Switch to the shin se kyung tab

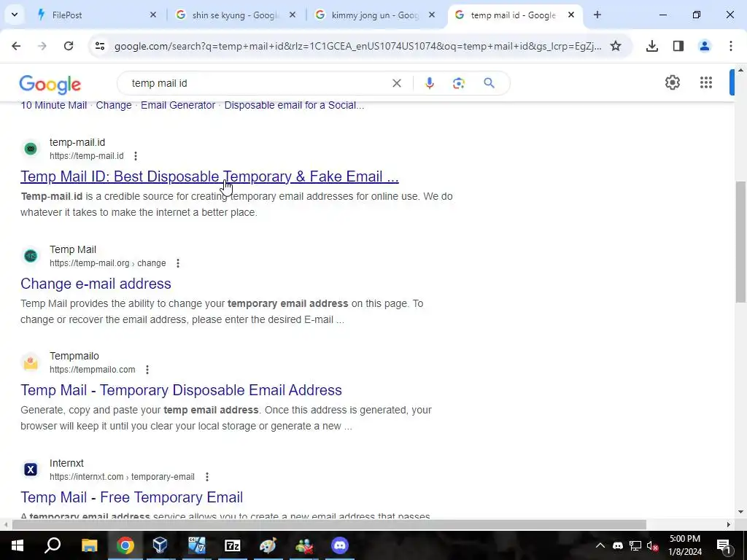tap(233, 15)
